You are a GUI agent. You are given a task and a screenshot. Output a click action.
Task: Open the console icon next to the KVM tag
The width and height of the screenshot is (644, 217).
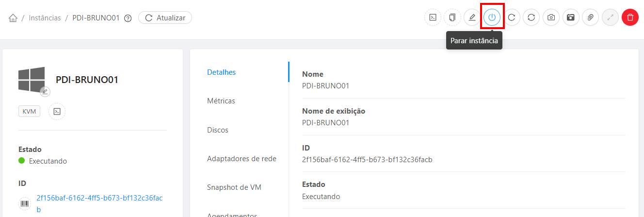point(57,112)
